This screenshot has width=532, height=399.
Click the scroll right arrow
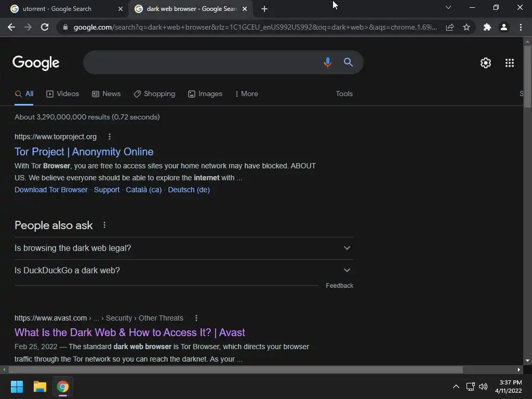pyautogui.click(x=519, y=369)
